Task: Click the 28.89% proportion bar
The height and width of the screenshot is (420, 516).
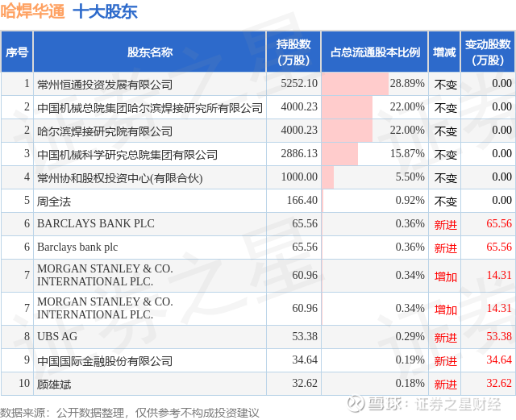Action: (355, 84)
